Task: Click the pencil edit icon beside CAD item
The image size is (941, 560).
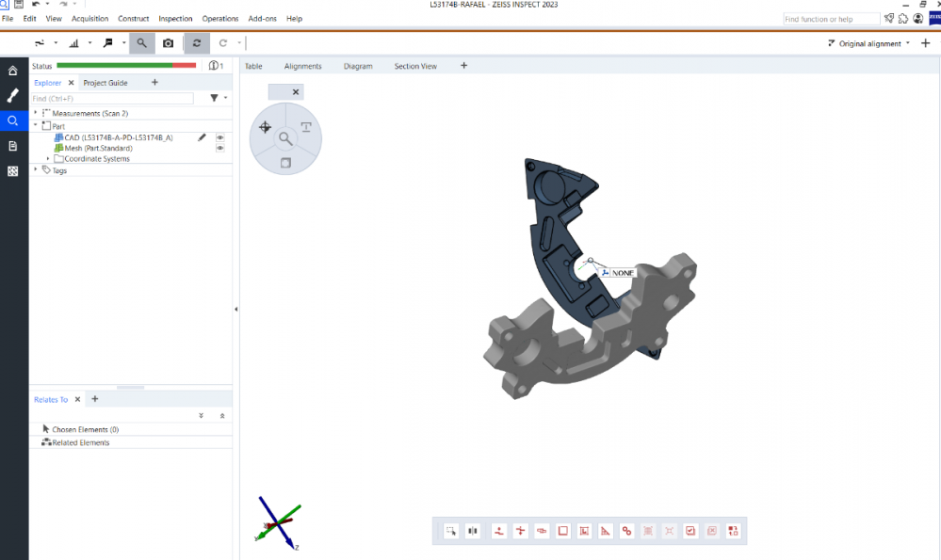Action: click(202, 137)
